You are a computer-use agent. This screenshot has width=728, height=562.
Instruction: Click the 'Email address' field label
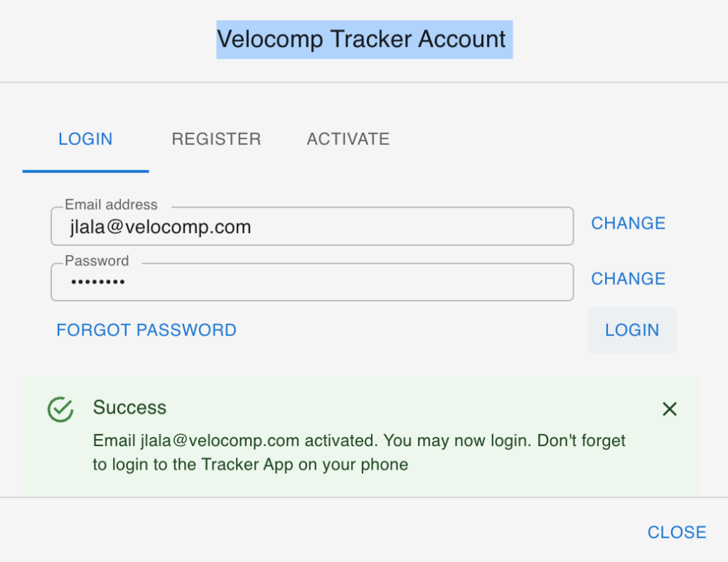point(111,205)
